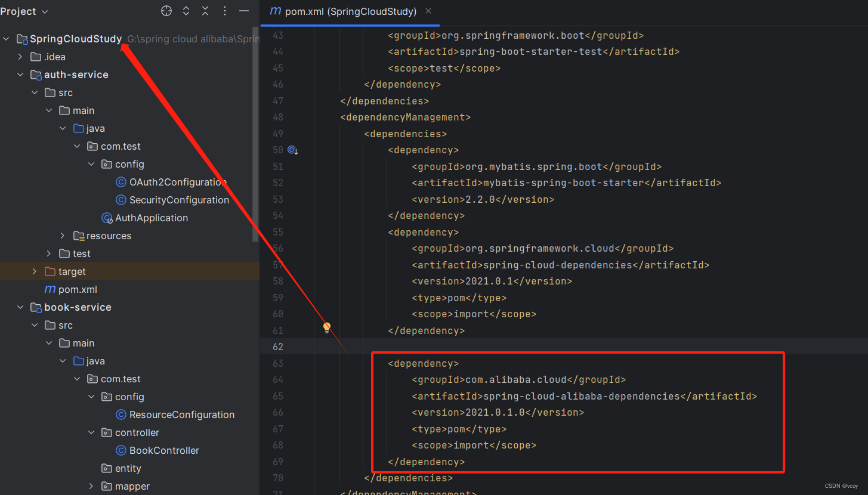Click the lightbulb quick-fix icon
868x495 pixels.
pos(327,327)
